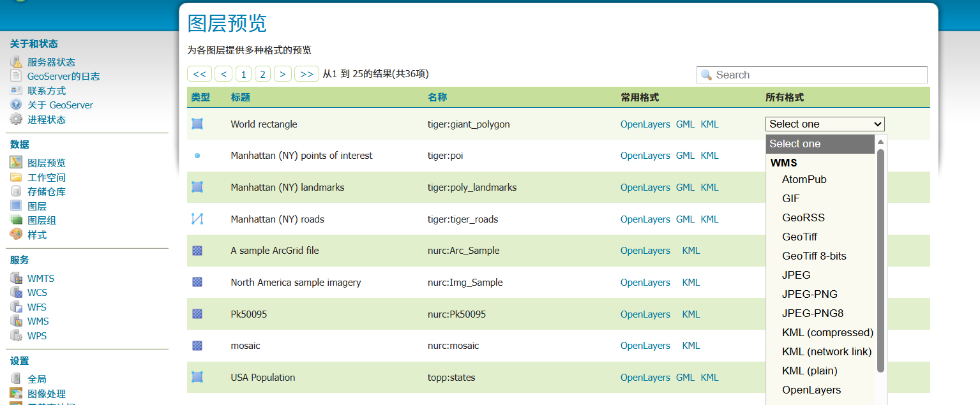Viewport: 980px width, 405px height.
Task: Click the global settings icon
Action: pyautogui.click(x=16, y=379)
